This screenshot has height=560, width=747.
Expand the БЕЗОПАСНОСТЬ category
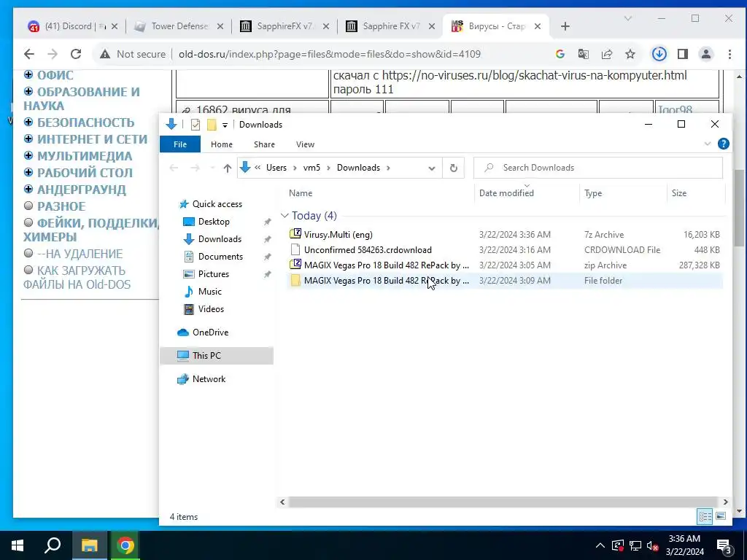point(28,122)
